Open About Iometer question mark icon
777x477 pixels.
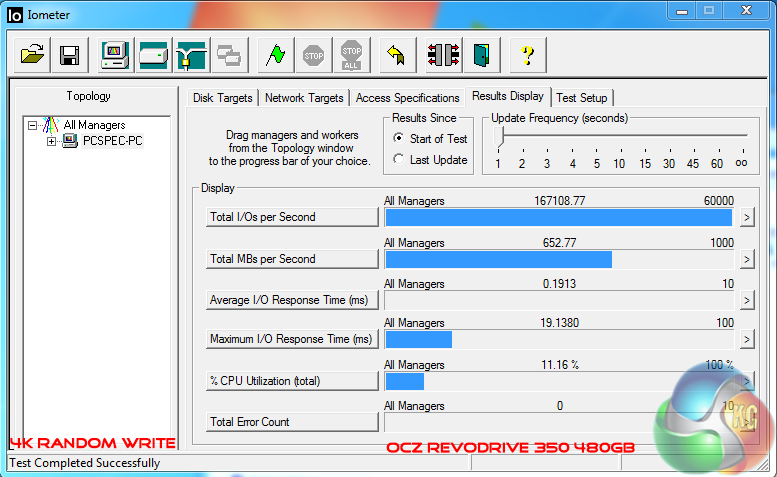point(528,55)
